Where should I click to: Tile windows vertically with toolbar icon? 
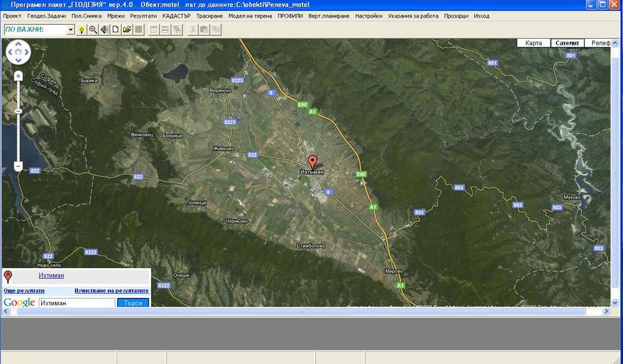[154, 30]
